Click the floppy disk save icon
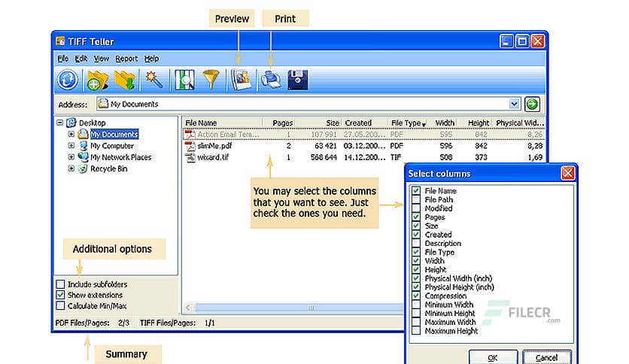This screenshot has width=629, height=364. coord(298,80)
